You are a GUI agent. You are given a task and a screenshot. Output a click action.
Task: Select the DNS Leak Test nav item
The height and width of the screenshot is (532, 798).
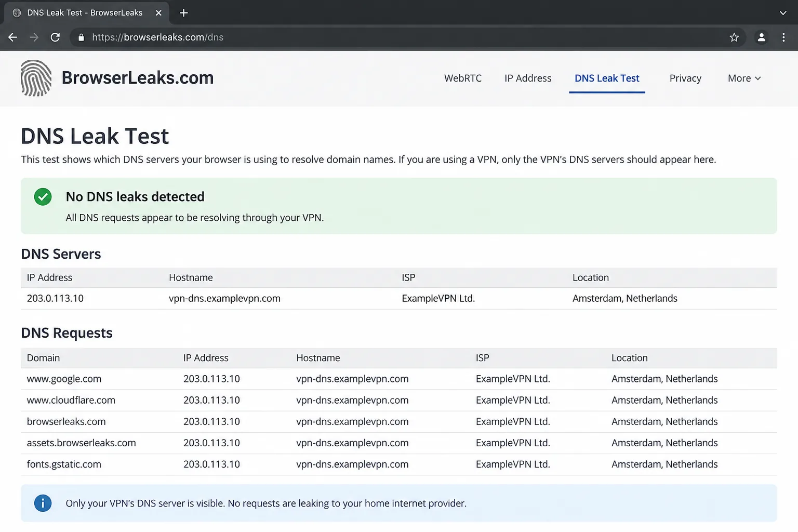[607, 78]
